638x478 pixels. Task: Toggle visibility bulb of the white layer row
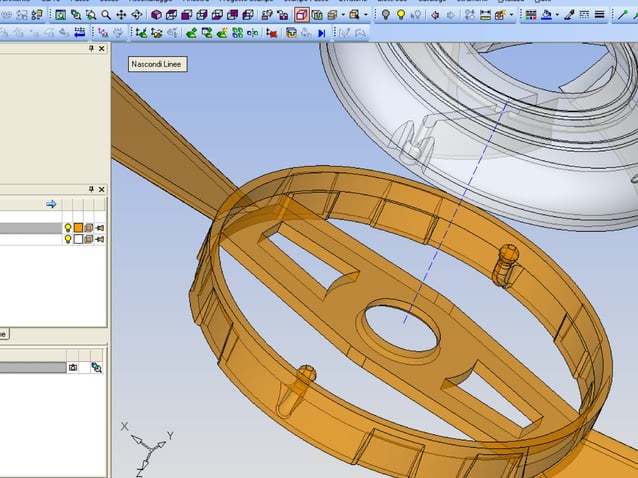68,239
